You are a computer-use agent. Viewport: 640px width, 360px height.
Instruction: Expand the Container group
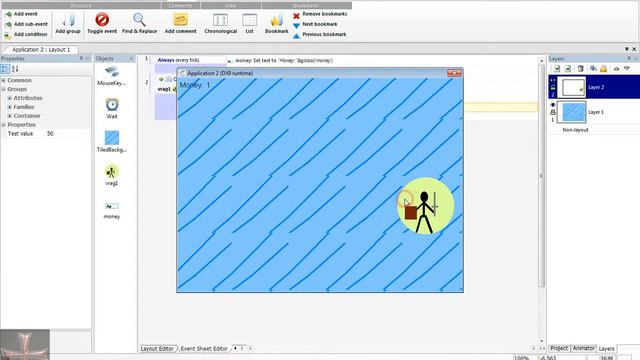click(10, 116)
